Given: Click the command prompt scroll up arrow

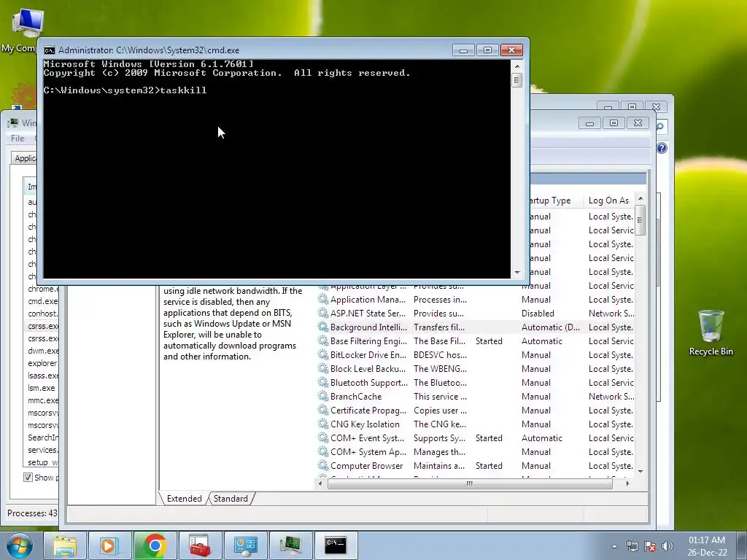Looking at the screenshot, I should coord(517,66).
